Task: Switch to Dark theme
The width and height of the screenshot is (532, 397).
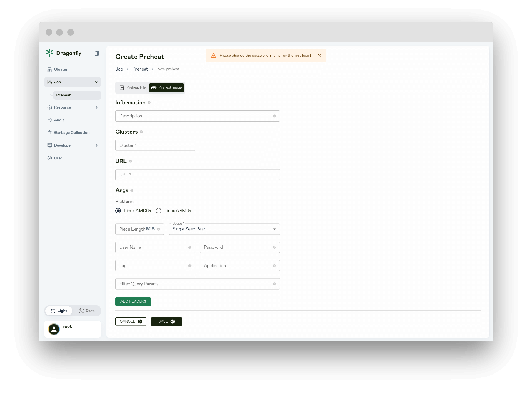Action: [87, 311]
